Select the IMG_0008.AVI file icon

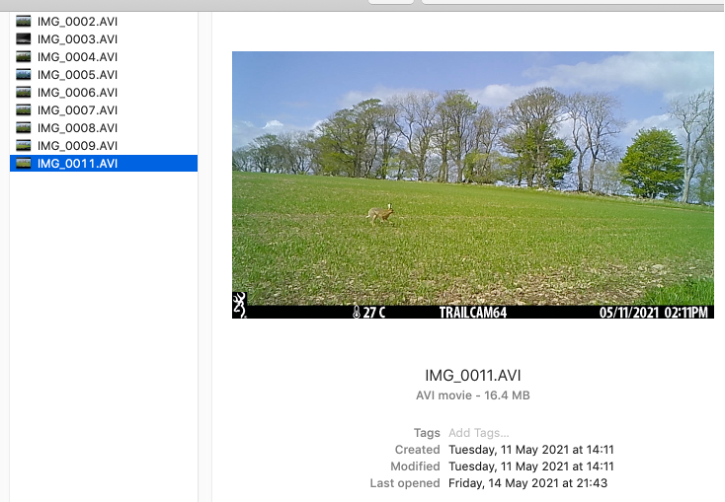24,128
